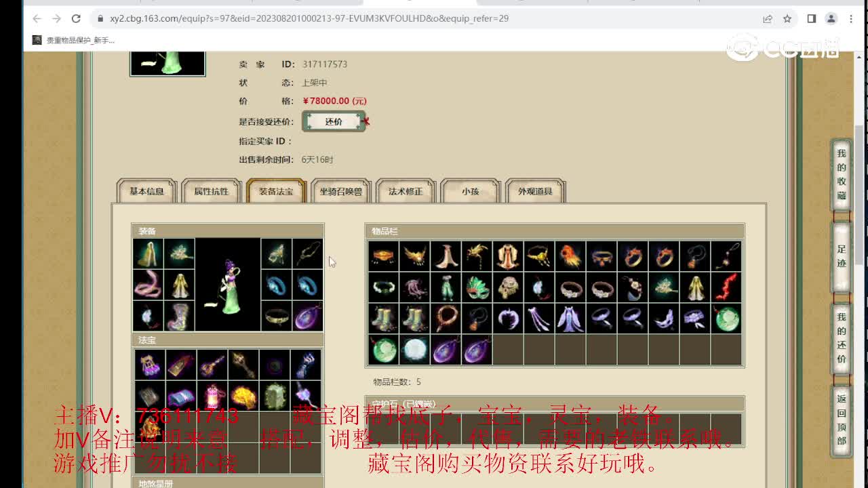
Task: Click the 贵重物品保护_新手 bookmark
Action: click(73, 41)
